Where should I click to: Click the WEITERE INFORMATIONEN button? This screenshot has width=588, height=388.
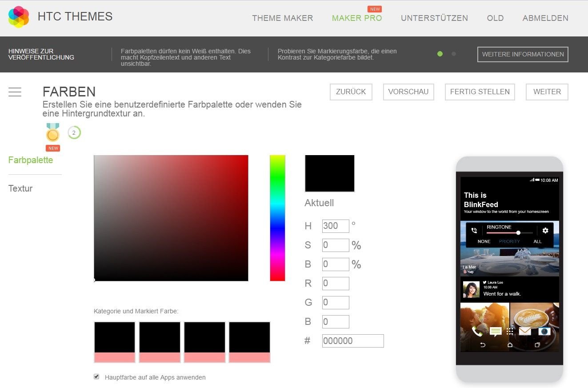[x=523, y=54]
